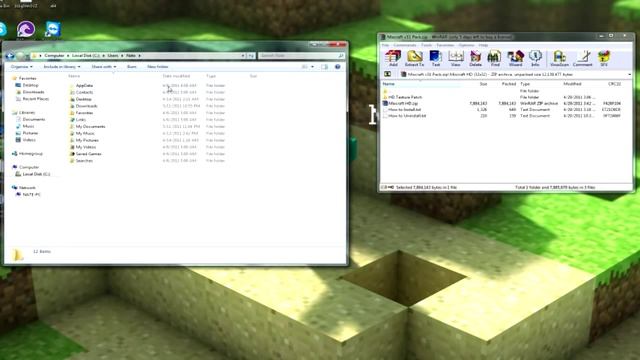This screenshot has width=640, height=360.
Task: Click the SFX icon in WinRAR
Action: coord(604,58)
